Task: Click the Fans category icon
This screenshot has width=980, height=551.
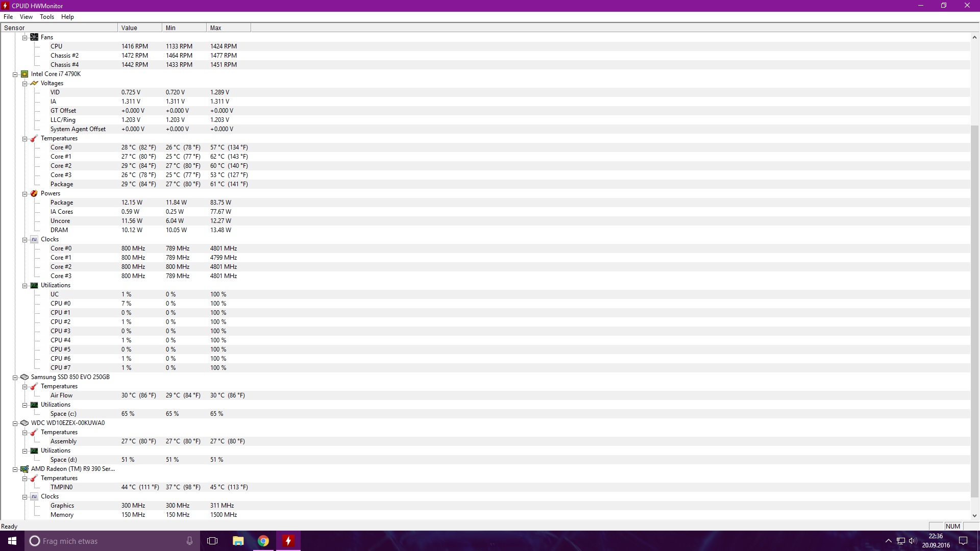Action: 34,37
